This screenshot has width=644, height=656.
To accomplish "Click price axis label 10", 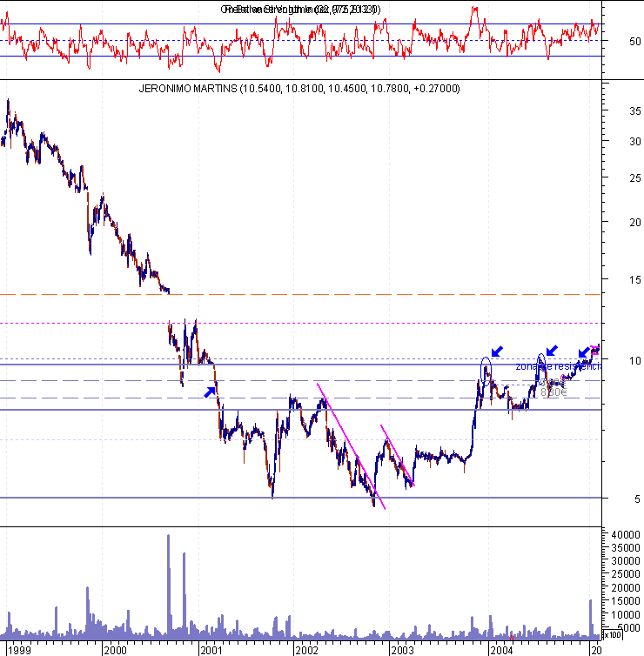I will point(634,360).
